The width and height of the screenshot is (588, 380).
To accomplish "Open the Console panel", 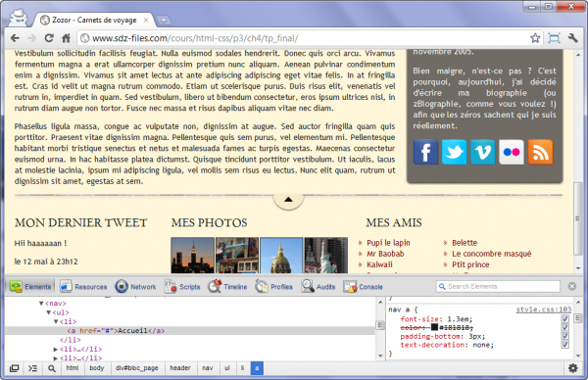I will coord(363,287).
